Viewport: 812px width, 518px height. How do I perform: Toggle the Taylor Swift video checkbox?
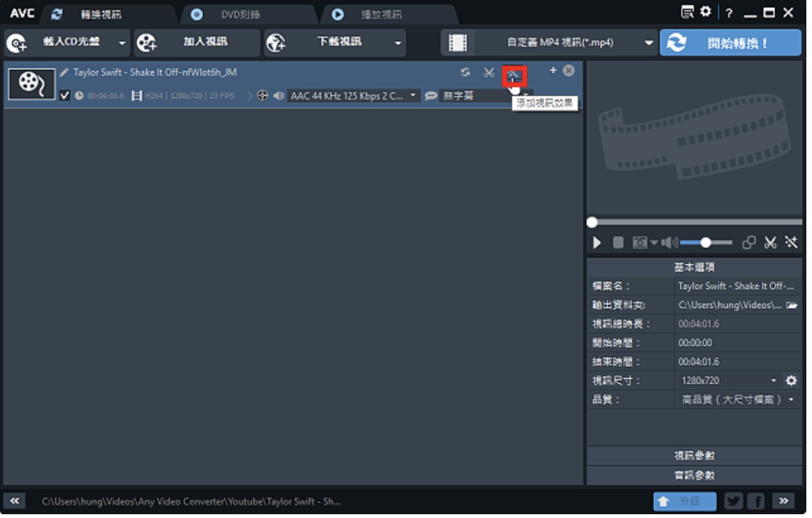point(64,95)
